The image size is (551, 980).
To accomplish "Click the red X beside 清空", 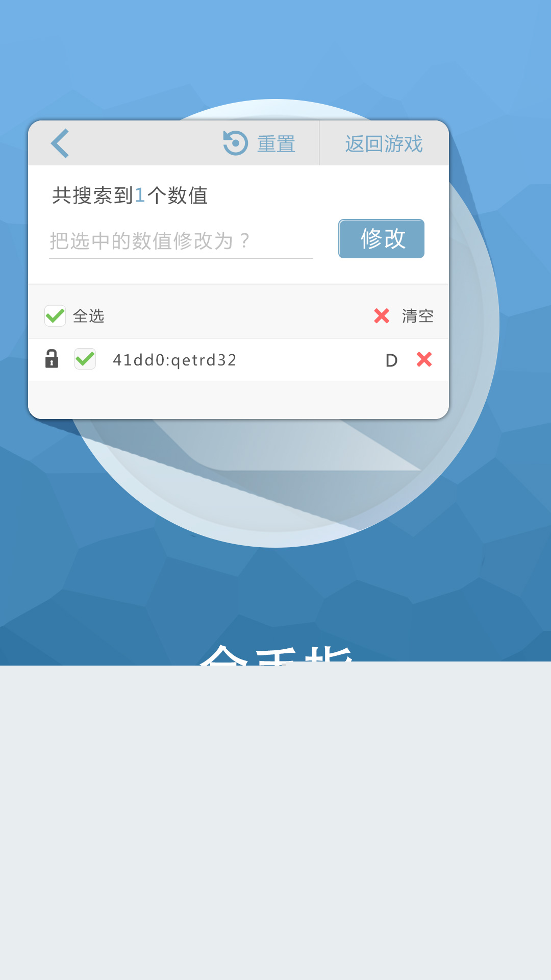I will point(382,316).
